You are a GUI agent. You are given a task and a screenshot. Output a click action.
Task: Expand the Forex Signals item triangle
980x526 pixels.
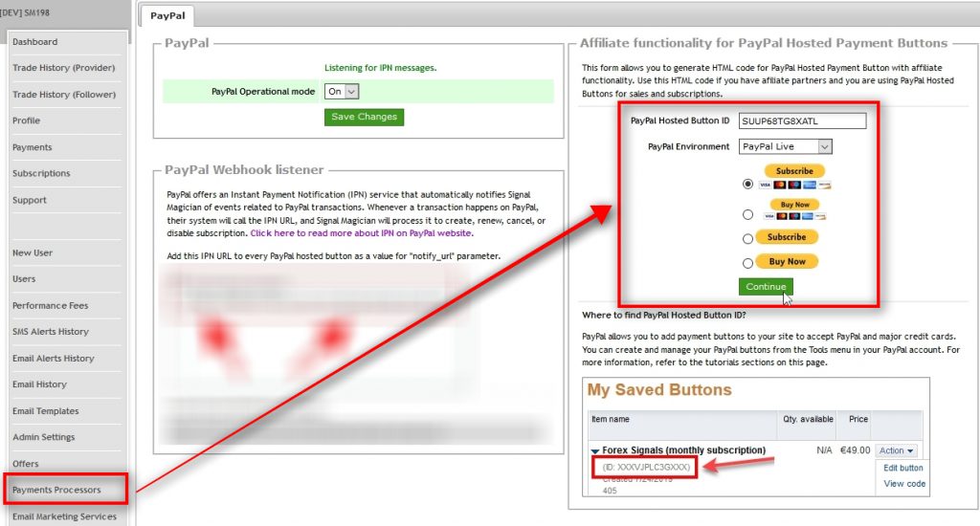point(594,450)
